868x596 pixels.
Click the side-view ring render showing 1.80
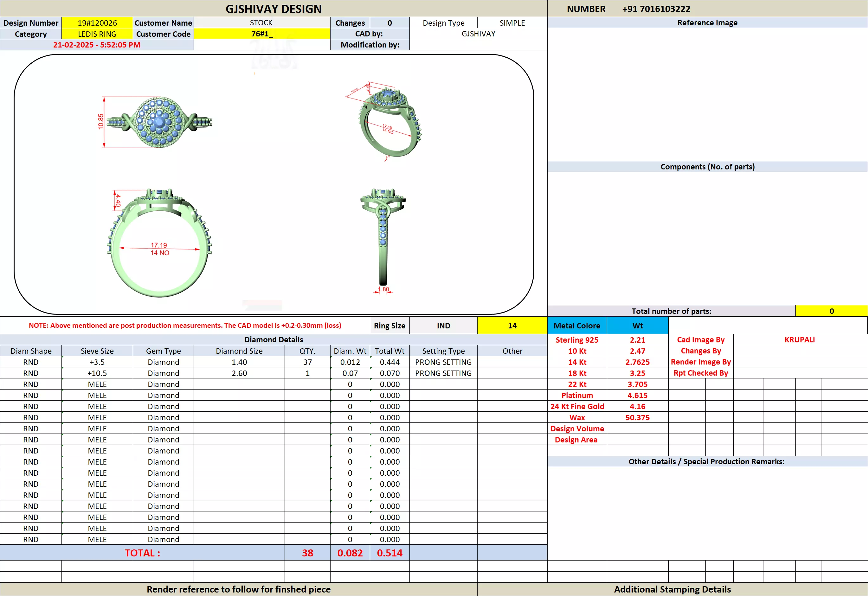[383, 239]
